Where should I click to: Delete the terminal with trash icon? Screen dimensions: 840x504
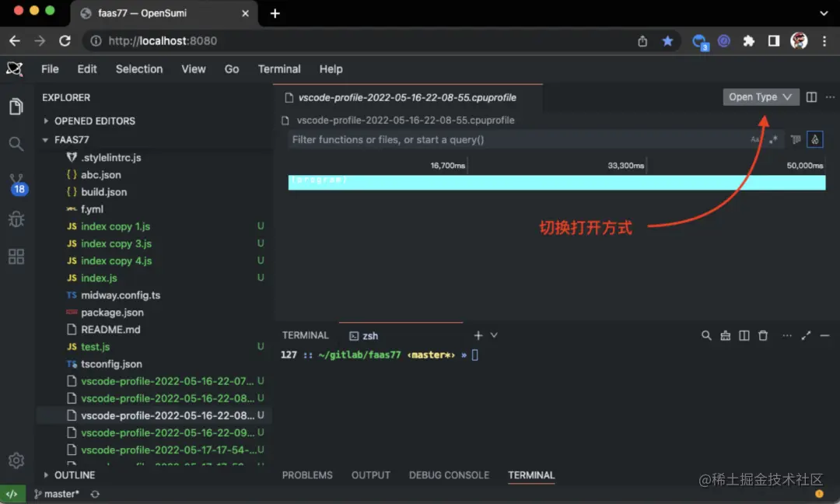(x=763, y=335)
